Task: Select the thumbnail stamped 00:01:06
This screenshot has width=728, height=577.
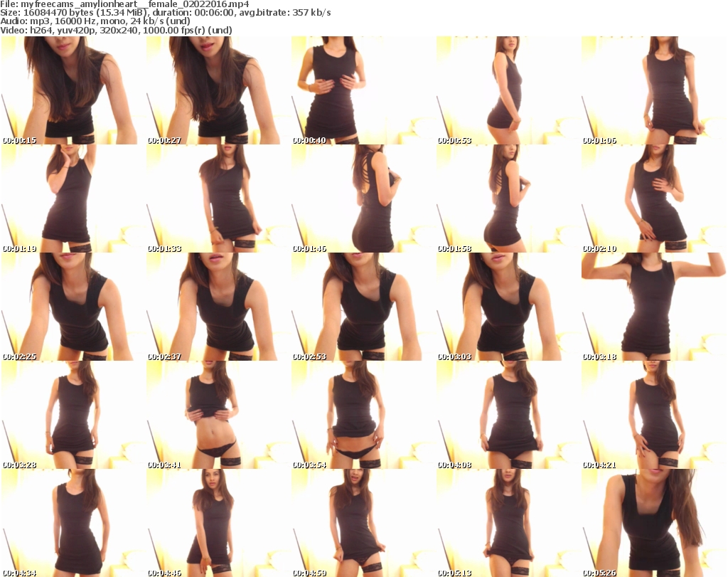Action: pos(654,90)
